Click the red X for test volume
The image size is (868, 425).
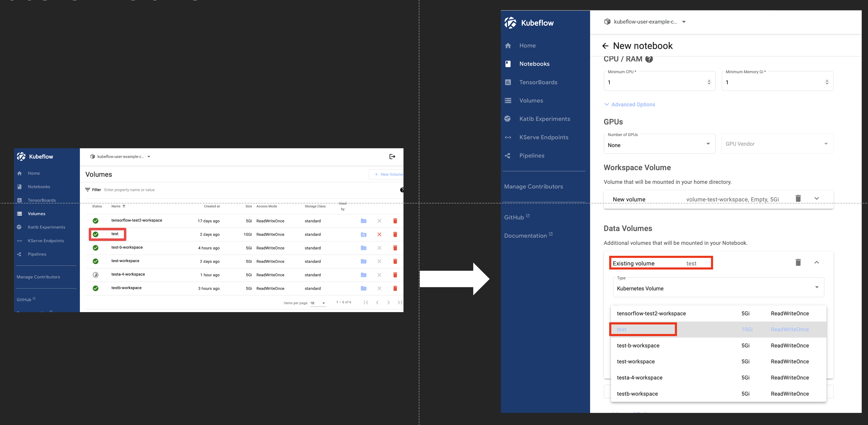tap(379, 234)
